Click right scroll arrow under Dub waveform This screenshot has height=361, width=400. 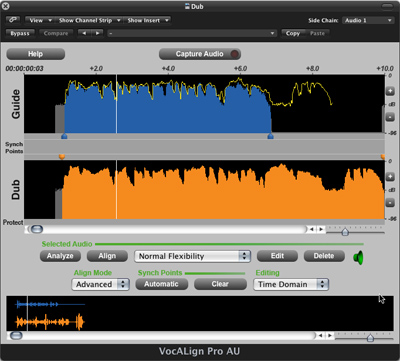321,229
